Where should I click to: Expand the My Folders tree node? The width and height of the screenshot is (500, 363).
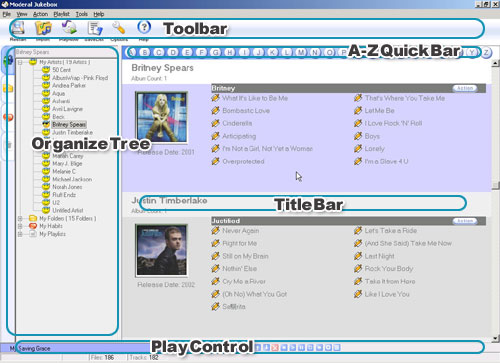(20, 218)
